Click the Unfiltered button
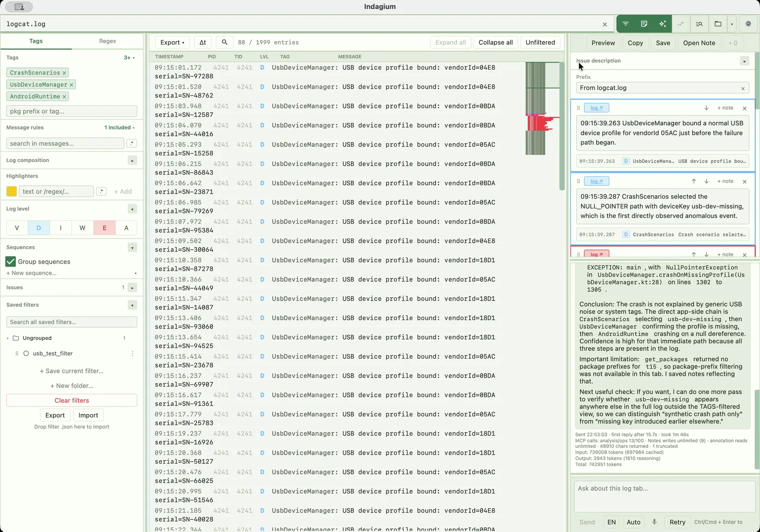 coord(540,42)
